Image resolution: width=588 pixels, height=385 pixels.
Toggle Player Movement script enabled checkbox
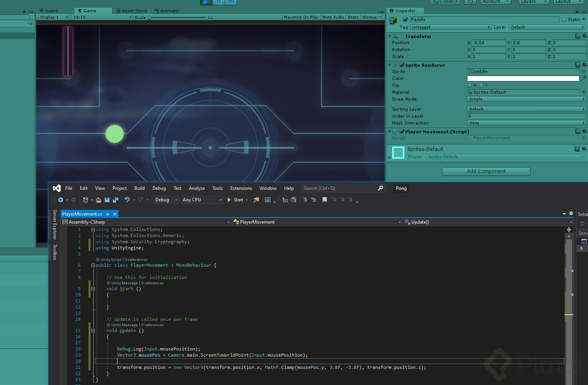tap(402, 131)
